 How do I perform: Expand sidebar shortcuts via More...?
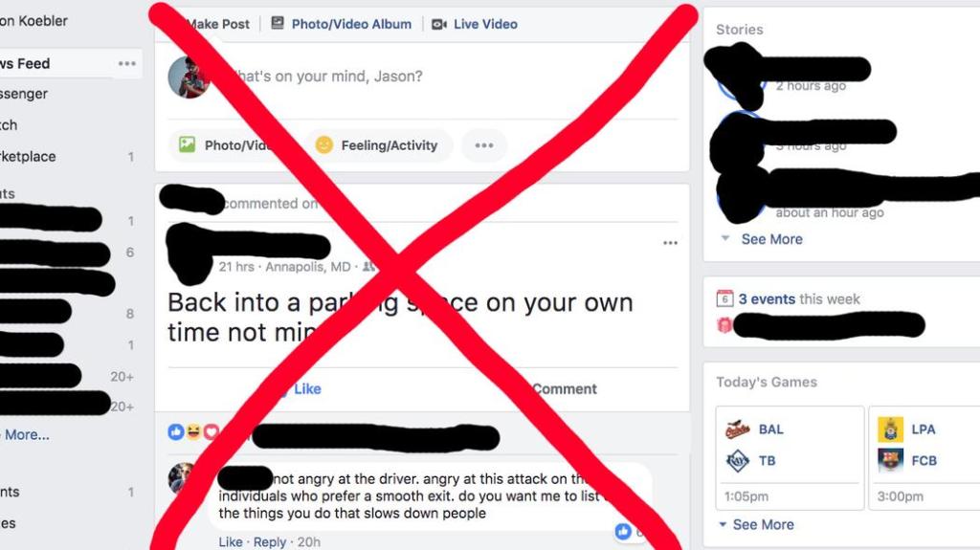[x=27, y=434]
